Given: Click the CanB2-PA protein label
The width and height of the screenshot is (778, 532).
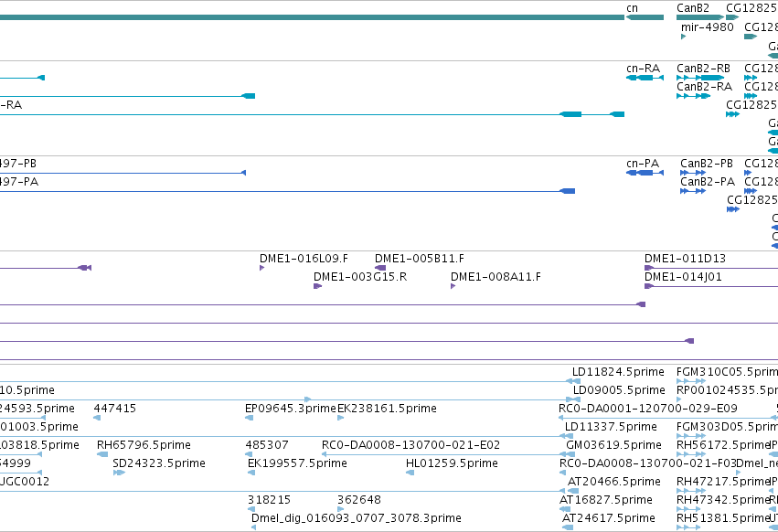Looking at the screenshot, I should (x=708, y=182).
